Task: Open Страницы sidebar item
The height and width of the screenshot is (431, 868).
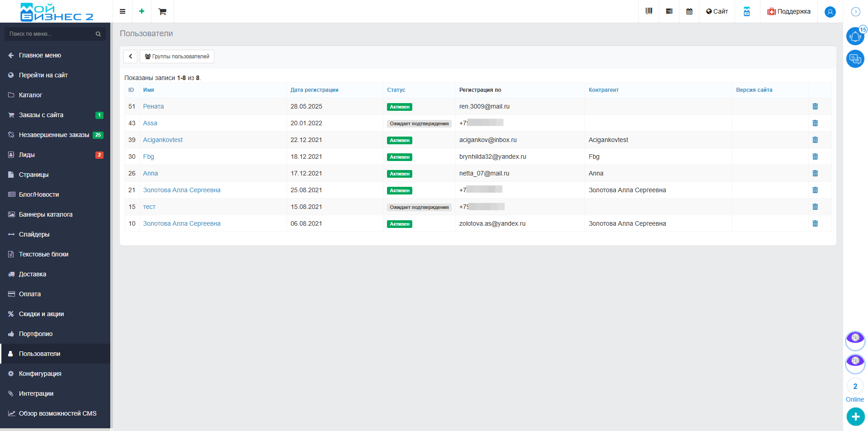Action: (x=55, y=175)
